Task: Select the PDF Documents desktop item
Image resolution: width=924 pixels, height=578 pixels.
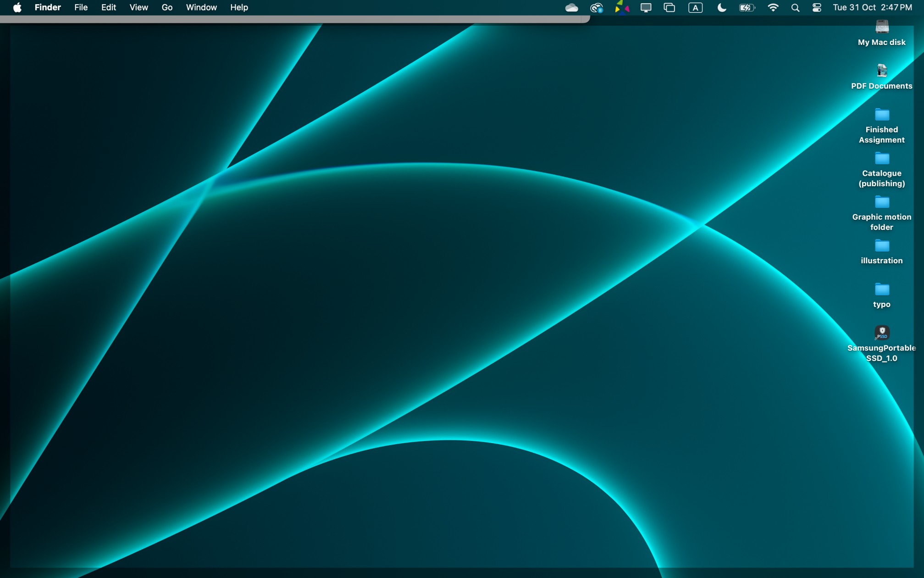Action: pyautogui.click(x=881, y=71)
